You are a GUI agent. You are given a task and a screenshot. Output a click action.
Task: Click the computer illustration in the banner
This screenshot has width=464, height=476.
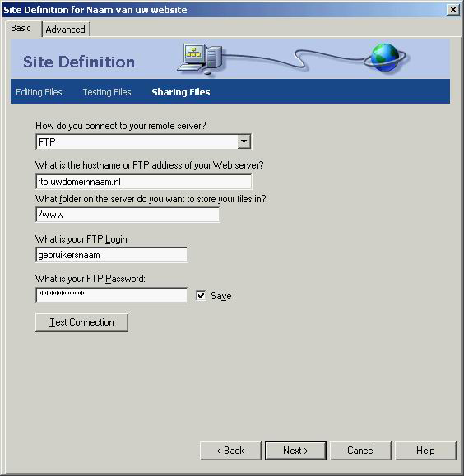201,59
